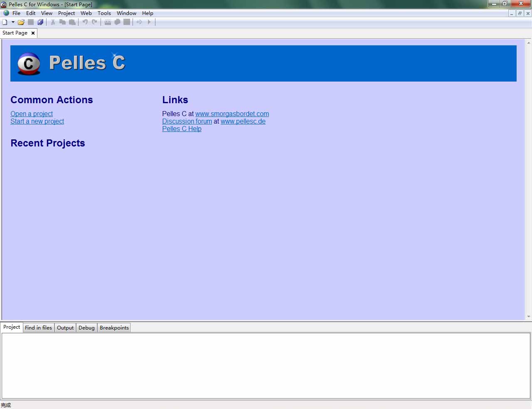Click the Execute play arrow icon

149,22
